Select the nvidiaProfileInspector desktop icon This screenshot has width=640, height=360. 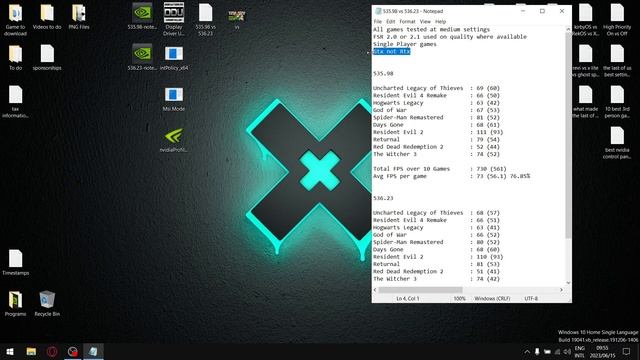pos(174,140)
